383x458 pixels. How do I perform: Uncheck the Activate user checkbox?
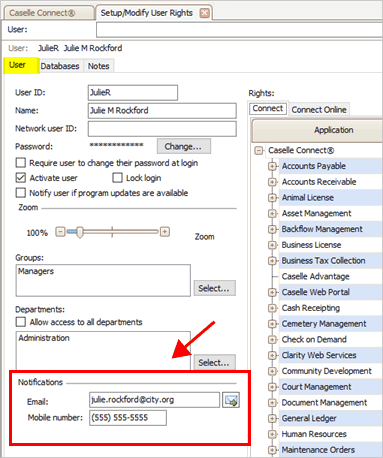point(21,178)
